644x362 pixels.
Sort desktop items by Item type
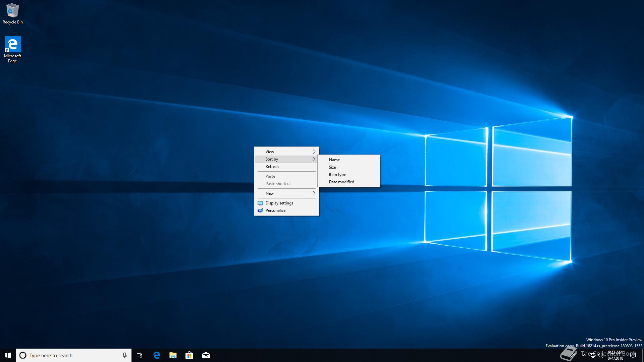click(x=349, y=175)
